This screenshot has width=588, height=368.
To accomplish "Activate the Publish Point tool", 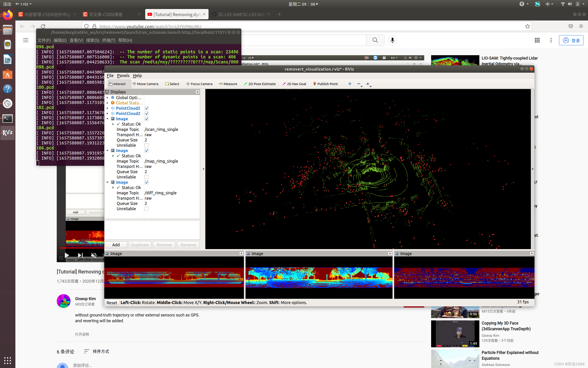I will click(x=325, y=84).
